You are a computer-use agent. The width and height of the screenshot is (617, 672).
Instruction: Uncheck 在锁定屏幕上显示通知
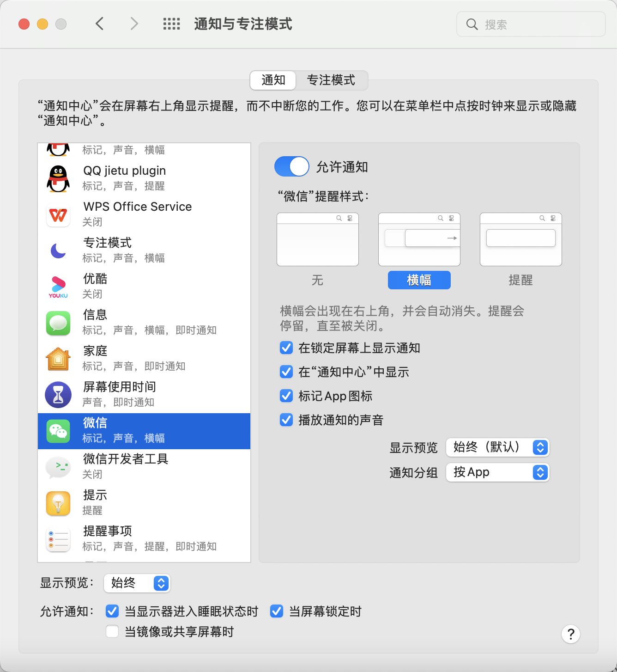[x=286, y=348]
